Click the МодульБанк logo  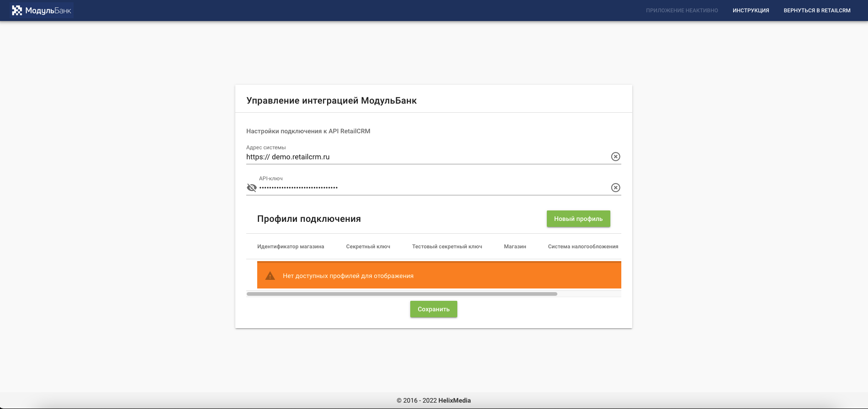click(x=42, y=10)
